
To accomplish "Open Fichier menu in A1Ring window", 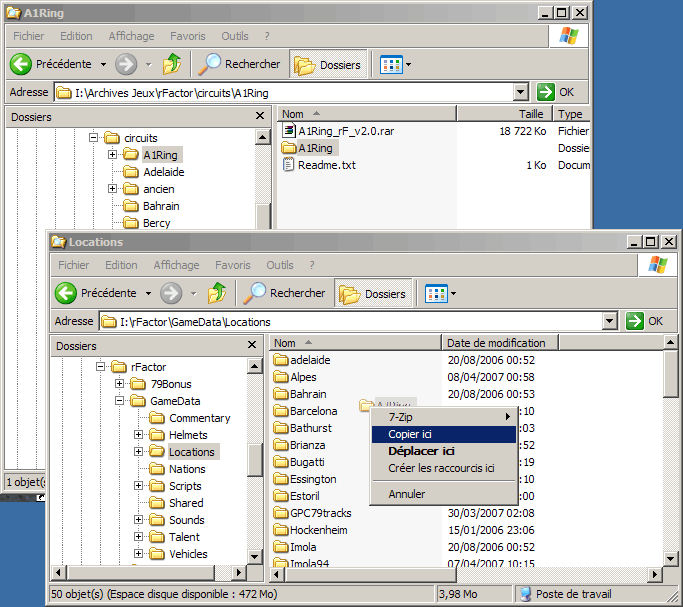I will (x=28, y=36).
